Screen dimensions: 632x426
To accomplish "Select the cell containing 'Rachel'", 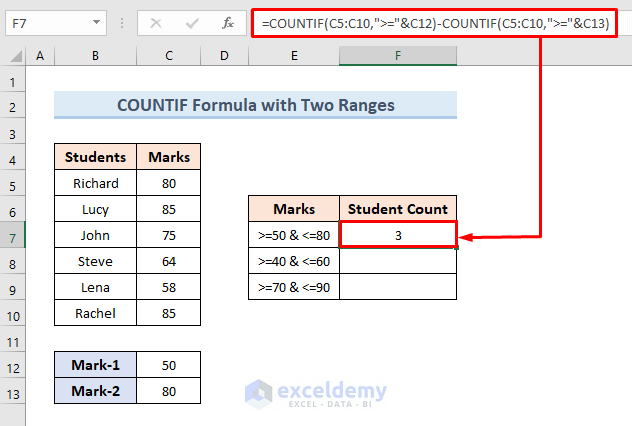I will pos(96,313).
